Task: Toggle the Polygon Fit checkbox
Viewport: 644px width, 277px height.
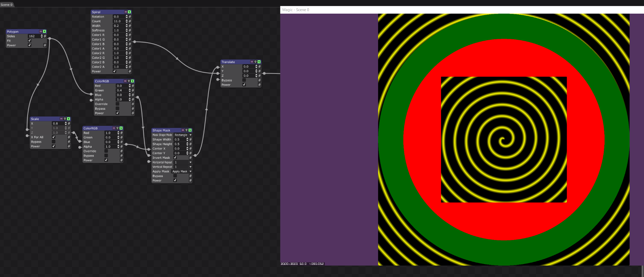Action: tap(29, 40)
